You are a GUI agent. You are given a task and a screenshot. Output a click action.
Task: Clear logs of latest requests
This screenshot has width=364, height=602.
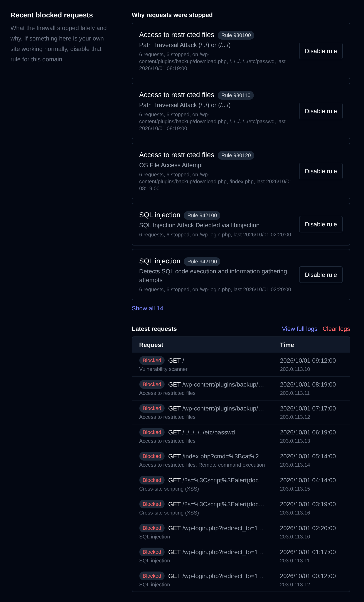coord(336,329)
